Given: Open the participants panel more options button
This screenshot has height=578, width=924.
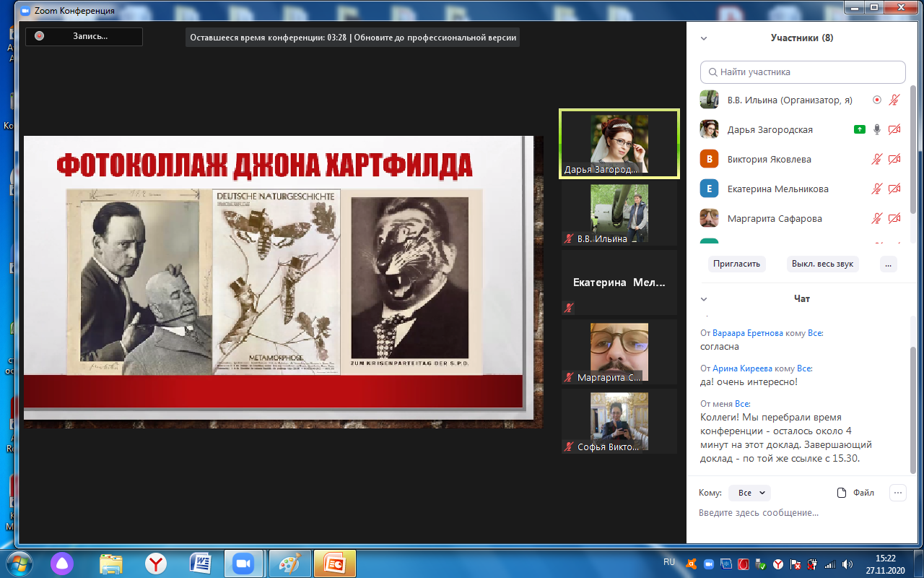Looking at the screenshot, I should pyautogui.click(x=888, y=264).
